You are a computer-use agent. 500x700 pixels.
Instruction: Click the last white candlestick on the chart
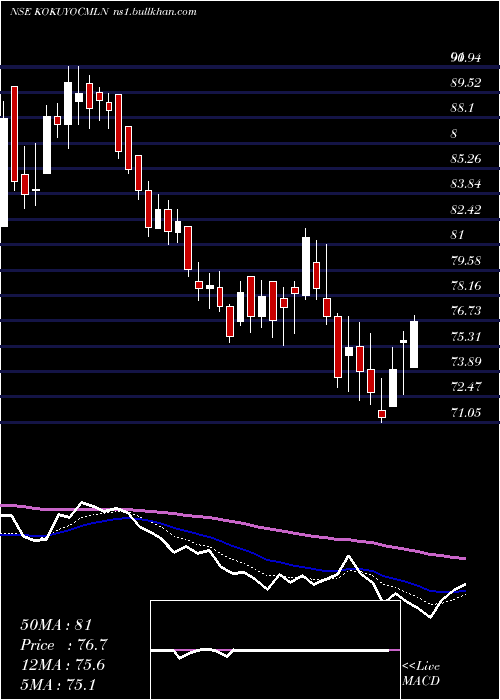tap(414, 342)
